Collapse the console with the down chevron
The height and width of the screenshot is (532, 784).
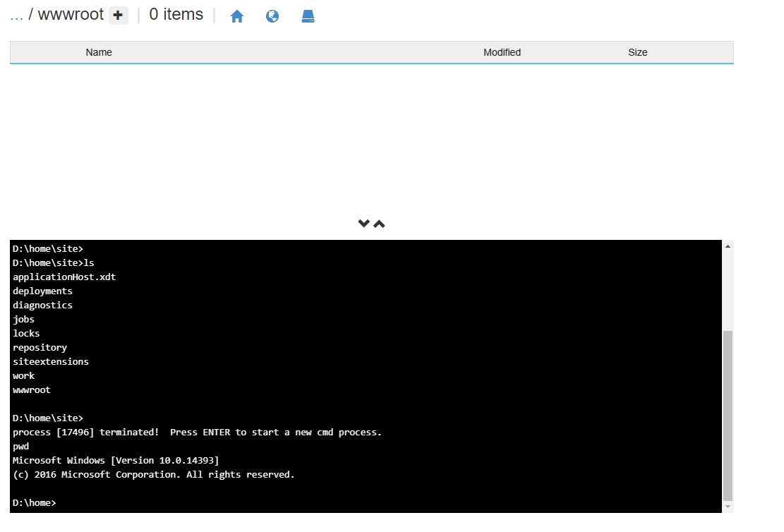[x=363, y=223]
